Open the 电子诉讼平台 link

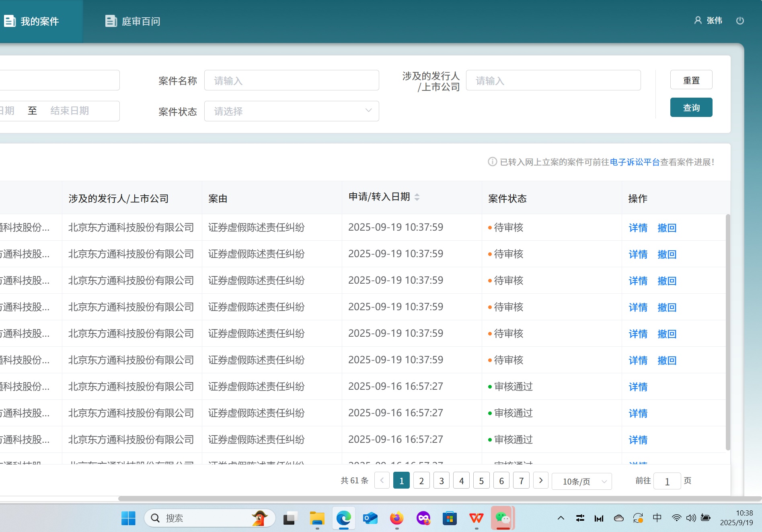click(635, 162)
